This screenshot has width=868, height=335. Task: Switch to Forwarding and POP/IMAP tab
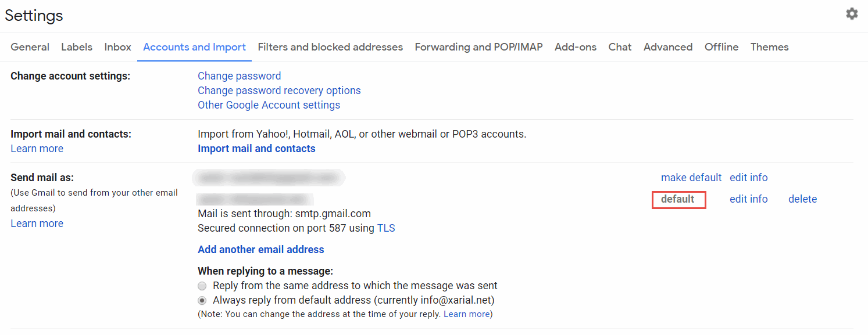pos(478,46)
